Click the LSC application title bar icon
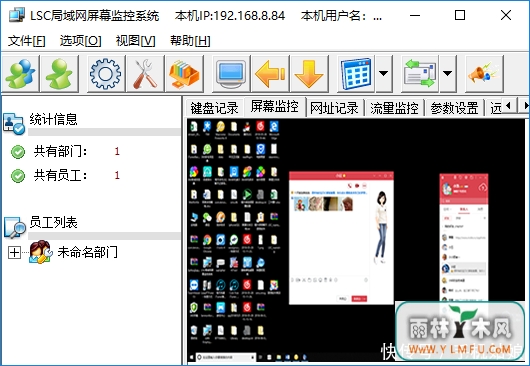 [x=17, y=15]
